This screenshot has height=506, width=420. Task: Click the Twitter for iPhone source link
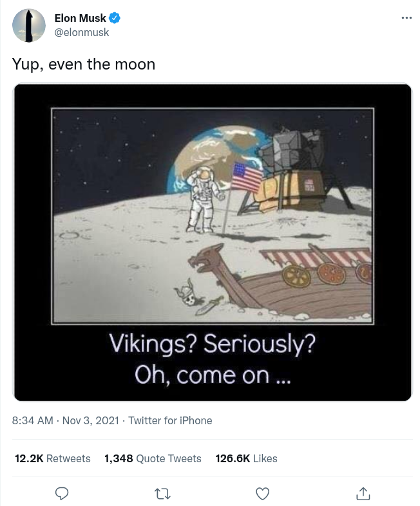(x=170, y=420)
